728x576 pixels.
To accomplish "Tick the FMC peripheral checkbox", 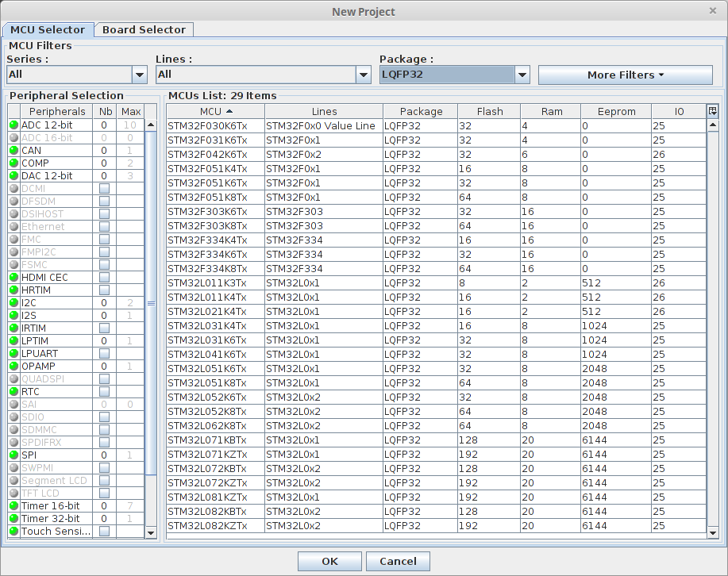I will click(105, 239).
